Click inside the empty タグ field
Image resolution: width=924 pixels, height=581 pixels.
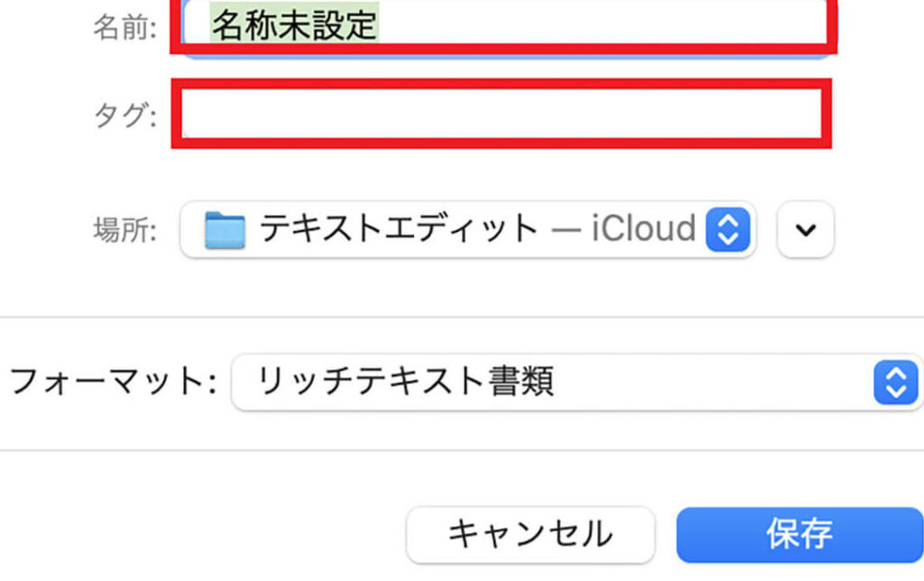501,114
